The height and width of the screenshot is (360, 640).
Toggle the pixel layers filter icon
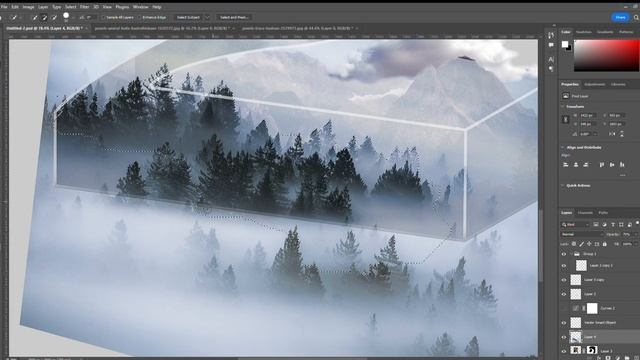point(596,224)
